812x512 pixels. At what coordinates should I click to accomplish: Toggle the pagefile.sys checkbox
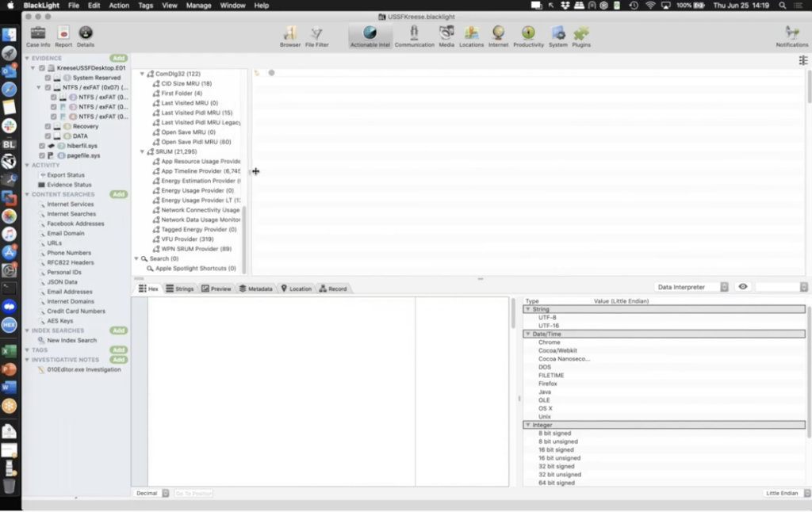pos(42,155)
